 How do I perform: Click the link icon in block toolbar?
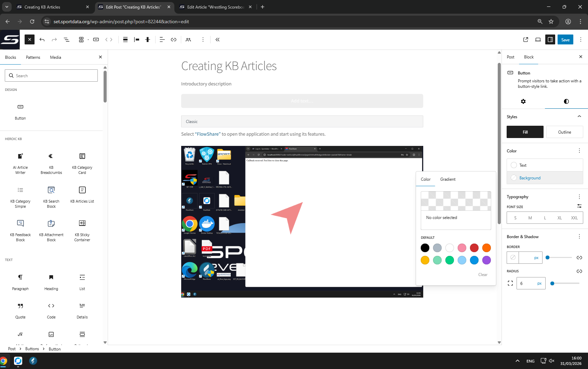coord(174,40)
